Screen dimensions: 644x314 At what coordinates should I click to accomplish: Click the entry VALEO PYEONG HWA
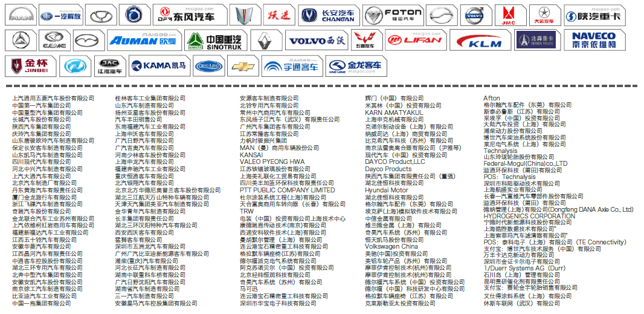[272, 162]
